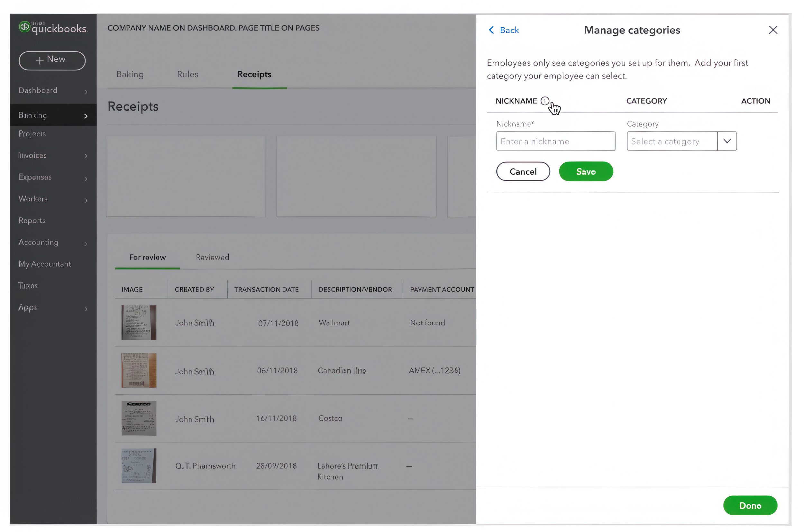Expand the Workers sidebar chevron
The image size is (804, 532).
(86, 200)
